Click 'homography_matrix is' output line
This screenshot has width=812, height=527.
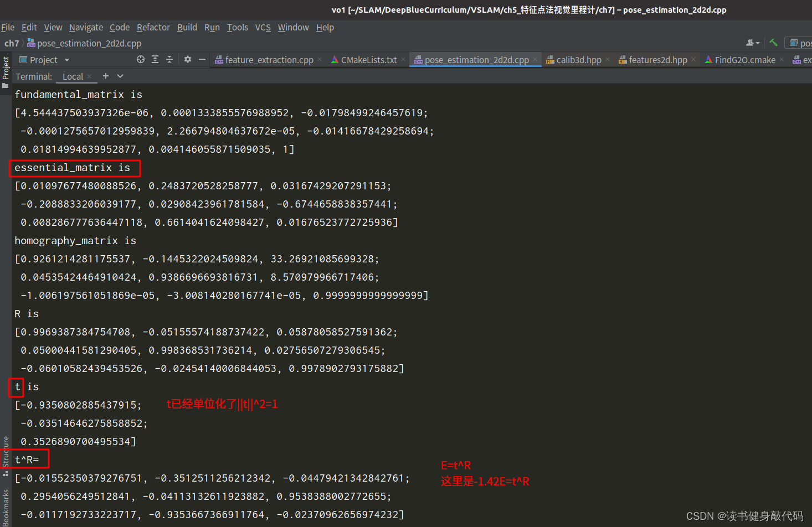[x=75, y=241]
